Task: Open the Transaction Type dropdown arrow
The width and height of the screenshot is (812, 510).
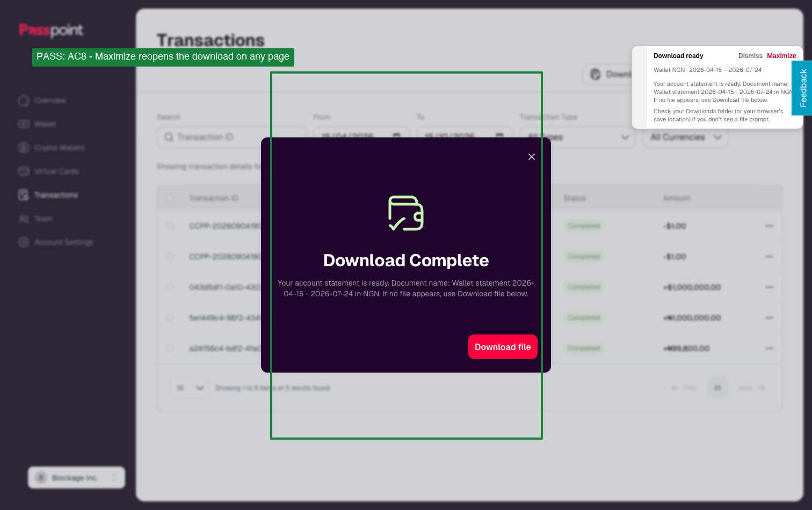Action: [625, 137]
